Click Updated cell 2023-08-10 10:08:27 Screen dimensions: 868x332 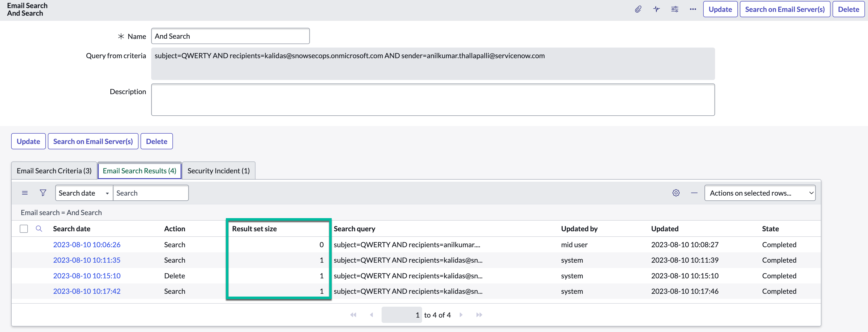pyautogui.click(x=685, y=244)
